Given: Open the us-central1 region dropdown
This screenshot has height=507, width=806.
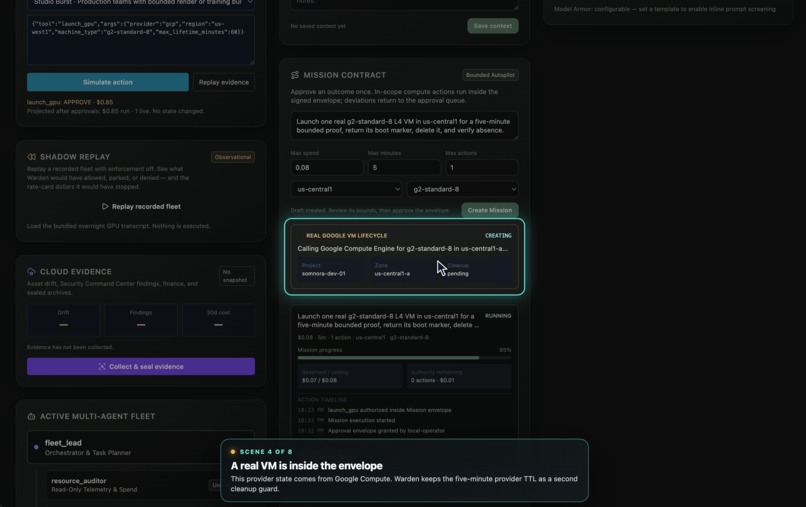Looking at the screenshot, I should (346, 189).
